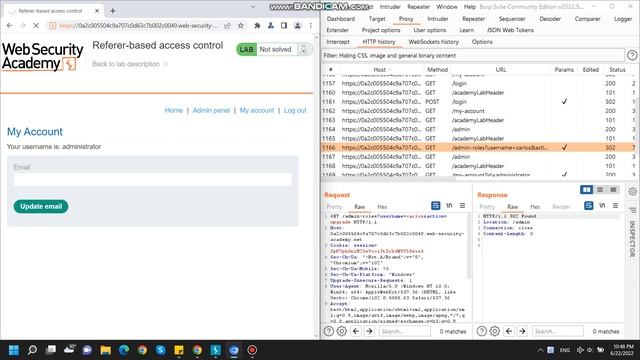Share this page from the address bar
Screen dimensions: 640x360
pos(227,26)
